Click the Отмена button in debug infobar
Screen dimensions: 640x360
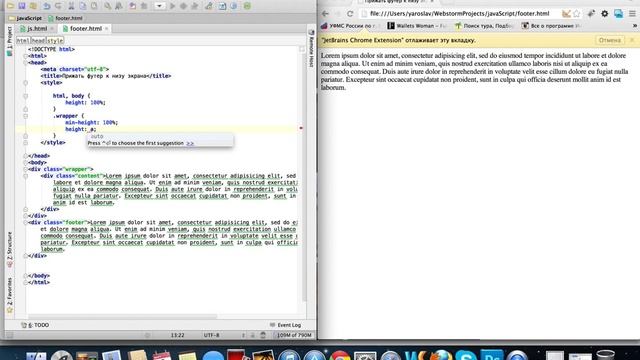[x=610, y=40]
